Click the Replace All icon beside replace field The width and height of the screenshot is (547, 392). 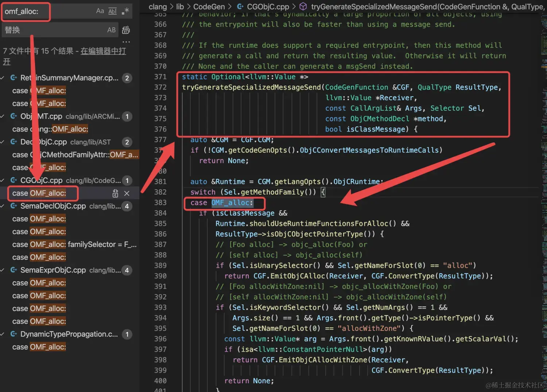coord(126,30)
